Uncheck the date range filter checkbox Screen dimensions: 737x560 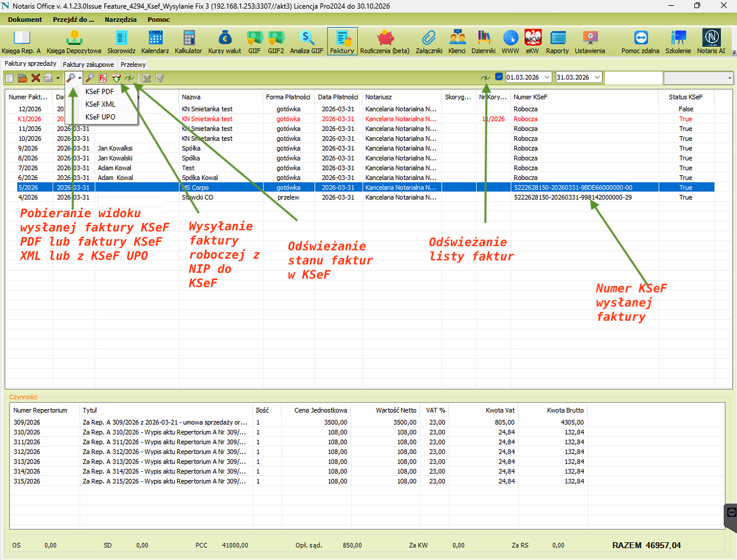[x=499, y=77]
